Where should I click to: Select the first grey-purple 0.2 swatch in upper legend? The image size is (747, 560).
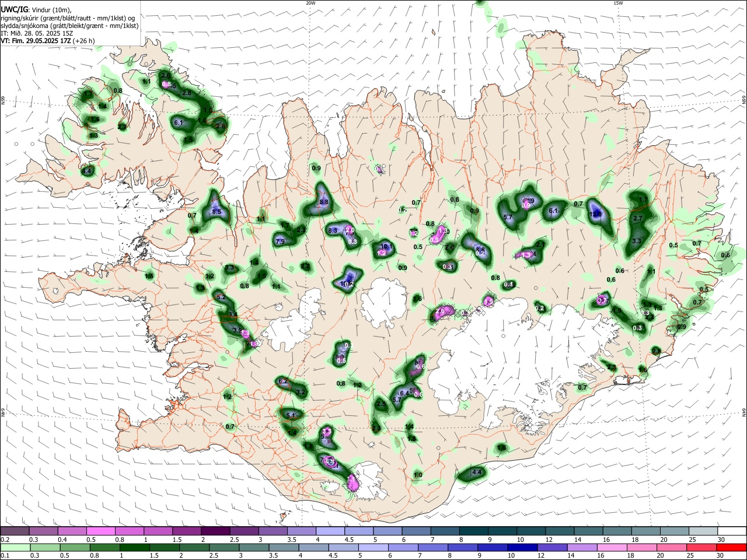(x=15, y=531)
